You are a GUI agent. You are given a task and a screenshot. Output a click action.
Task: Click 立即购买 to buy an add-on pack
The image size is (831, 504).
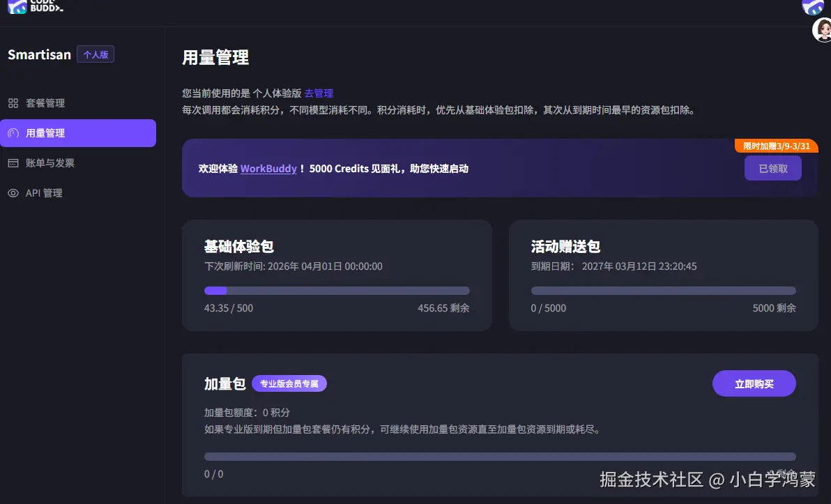[754, 383]
